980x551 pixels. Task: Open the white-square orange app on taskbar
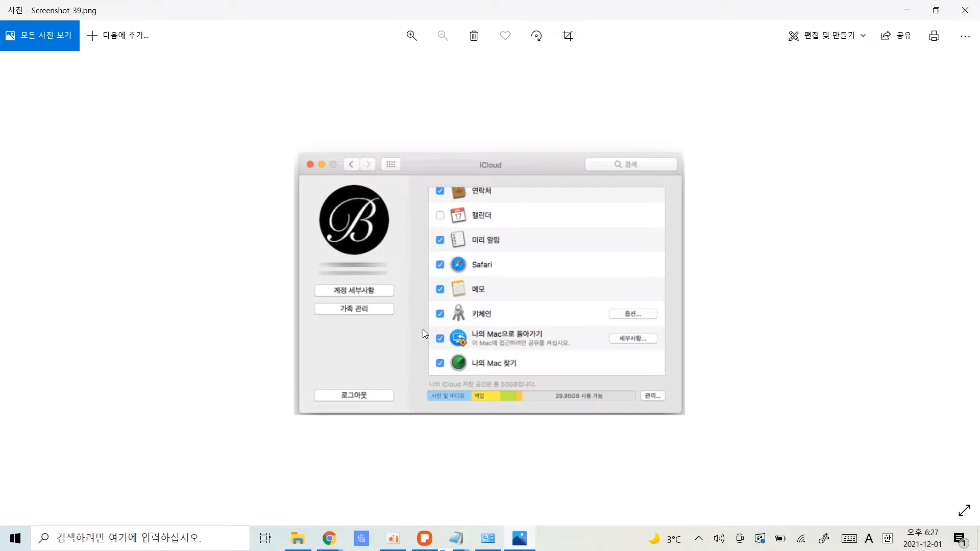[393, 538]
